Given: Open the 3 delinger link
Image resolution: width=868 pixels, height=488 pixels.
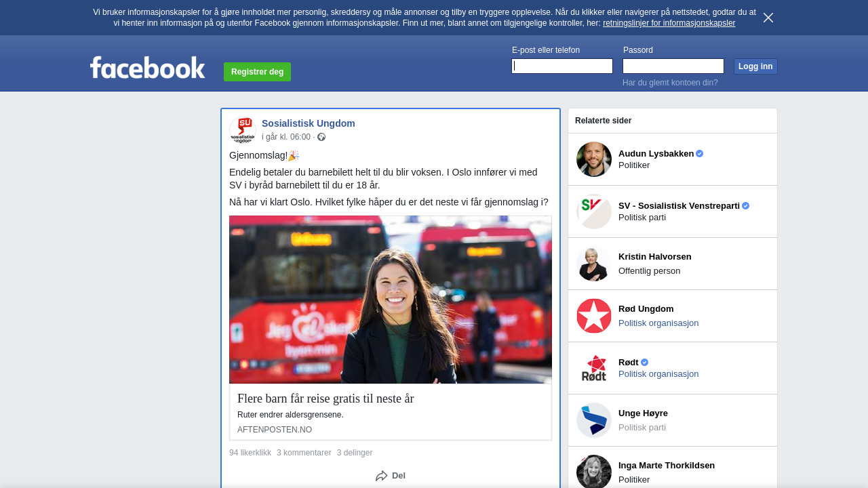Looking at the screenshot, I should (355, 453).
